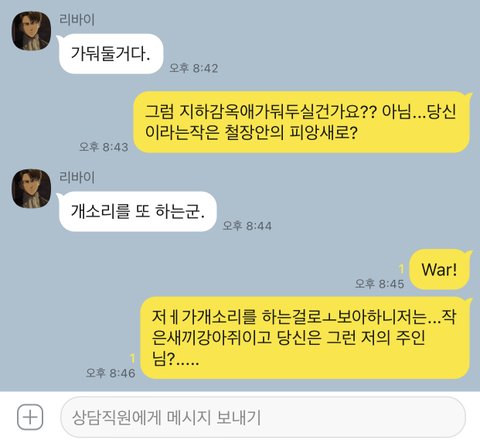This screenshot has height=443, width=480.
Task: Tap the unread count 1 above 오후 8:46
Action: point(132,358)
